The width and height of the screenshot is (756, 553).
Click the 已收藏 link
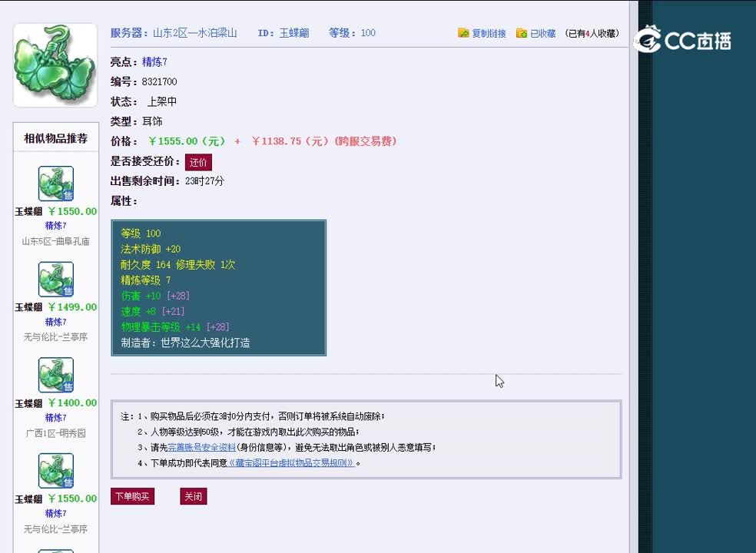[543, 33]
